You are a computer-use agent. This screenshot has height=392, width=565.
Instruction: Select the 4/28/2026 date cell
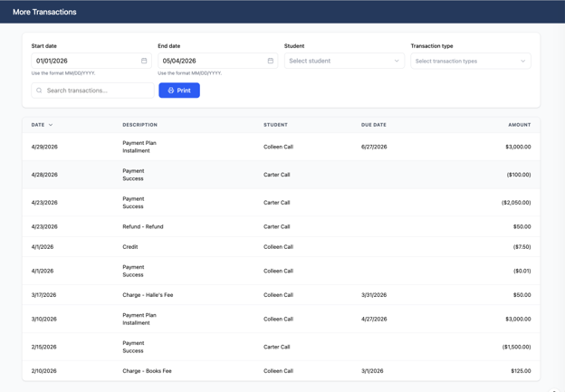click(x=44, y=175)
